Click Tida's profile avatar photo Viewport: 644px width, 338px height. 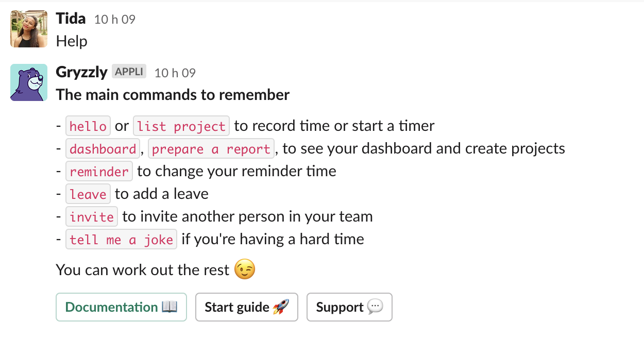(29, 29)
